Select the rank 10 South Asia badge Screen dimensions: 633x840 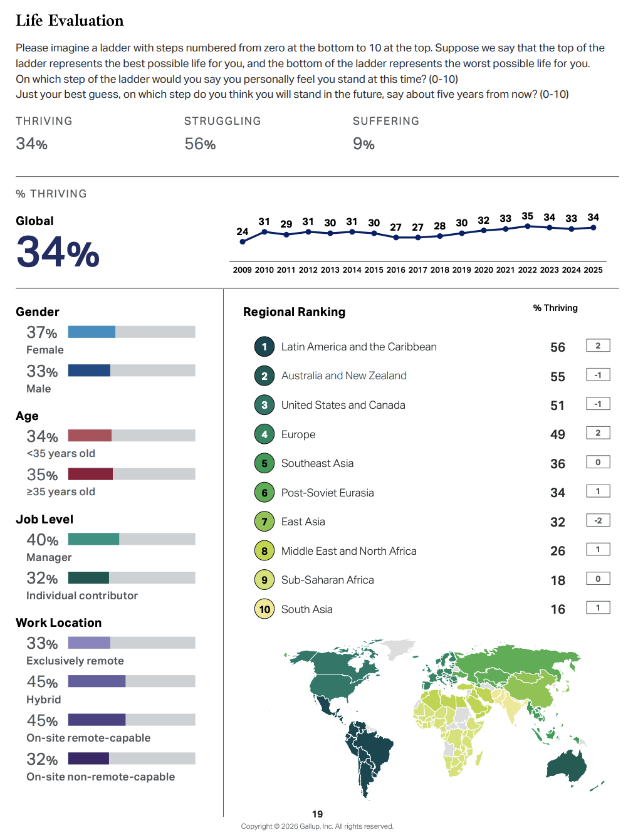coord(264,609)
